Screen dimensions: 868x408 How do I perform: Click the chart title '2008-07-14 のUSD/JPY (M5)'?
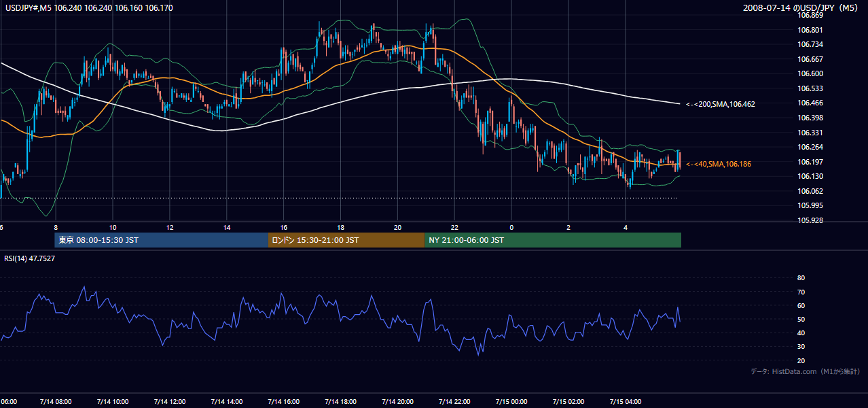pyautogui.click(x=801, y=8)
